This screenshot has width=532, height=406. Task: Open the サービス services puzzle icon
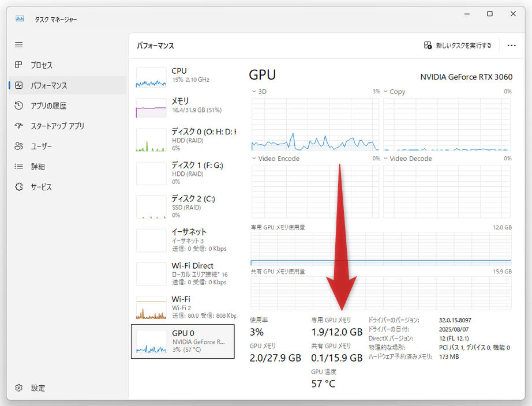click(18, 187)
